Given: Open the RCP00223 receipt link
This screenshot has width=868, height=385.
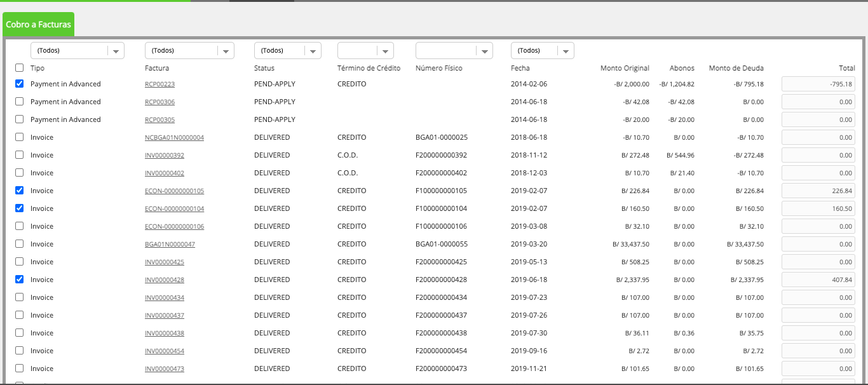Looking at the screenshot, I should click(159, 84).
